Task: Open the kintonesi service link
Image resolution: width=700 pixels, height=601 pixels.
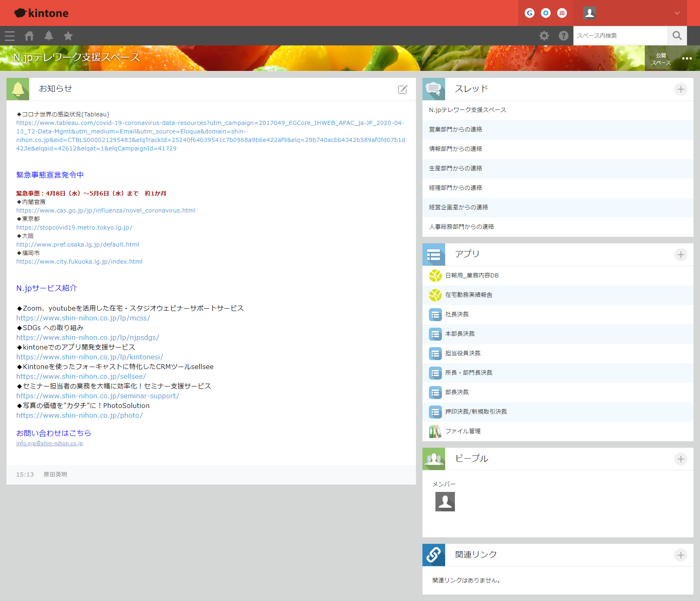Action: coord(90,357)
